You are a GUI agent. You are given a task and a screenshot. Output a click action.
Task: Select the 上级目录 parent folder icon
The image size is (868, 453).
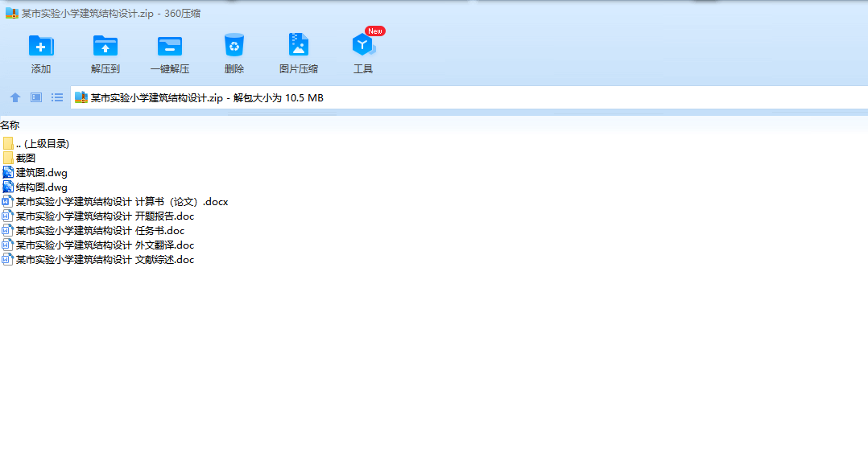pos(8,144)
